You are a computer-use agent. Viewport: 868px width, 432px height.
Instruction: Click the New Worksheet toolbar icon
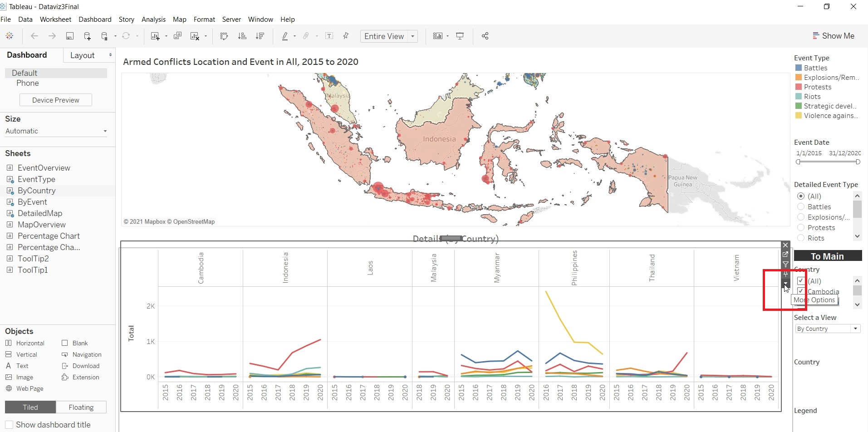(x=155, y=36)
